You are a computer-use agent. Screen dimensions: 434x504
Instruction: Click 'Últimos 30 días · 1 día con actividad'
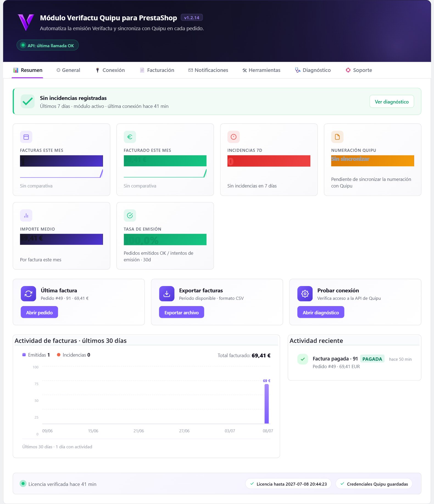[x=57, y=447]
